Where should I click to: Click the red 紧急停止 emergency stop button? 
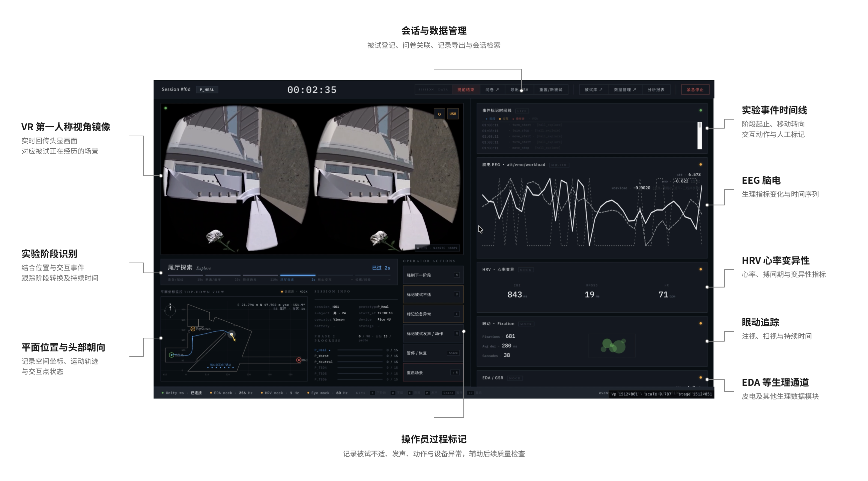coord(695,90)
